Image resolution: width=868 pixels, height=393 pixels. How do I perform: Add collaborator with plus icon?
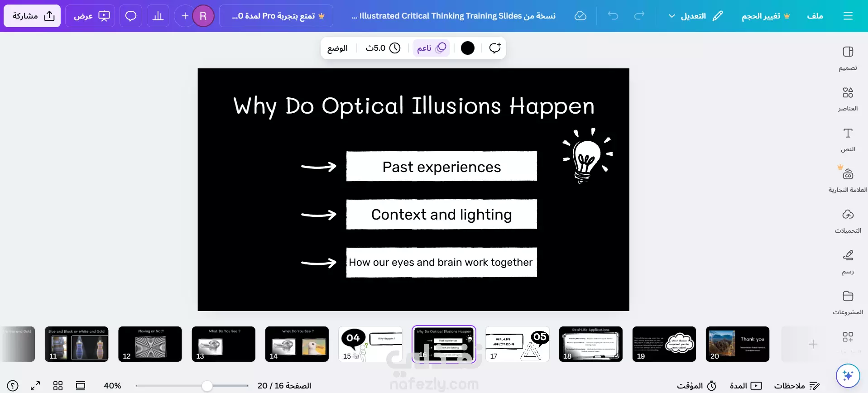(x=185, y=16)
